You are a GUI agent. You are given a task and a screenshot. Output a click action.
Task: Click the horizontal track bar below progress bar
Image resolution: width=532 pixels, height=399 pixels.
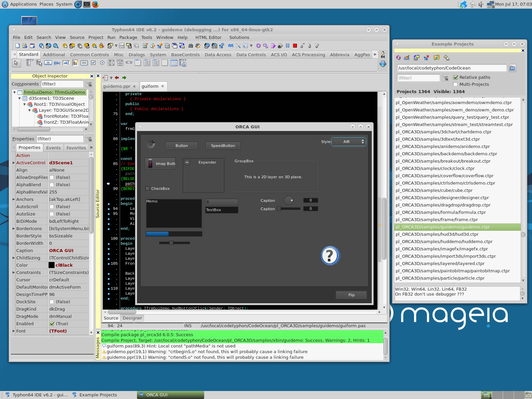(174, 243)
